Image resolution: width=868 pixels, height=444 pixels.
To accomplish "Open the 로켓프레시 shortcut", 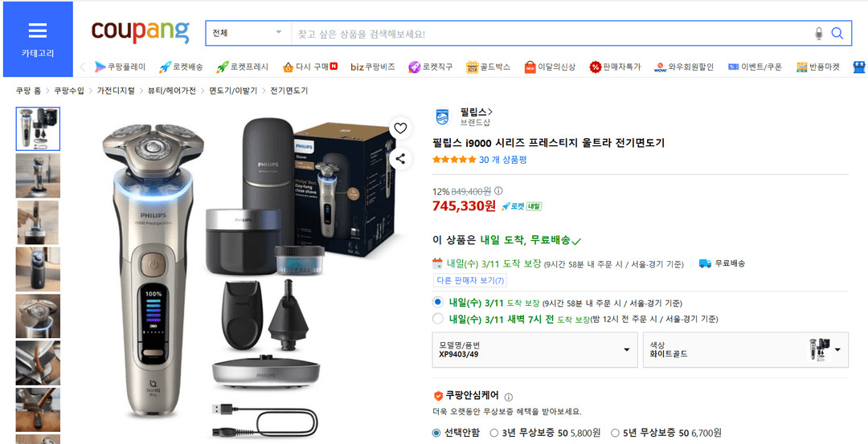I will click(243, 67).
